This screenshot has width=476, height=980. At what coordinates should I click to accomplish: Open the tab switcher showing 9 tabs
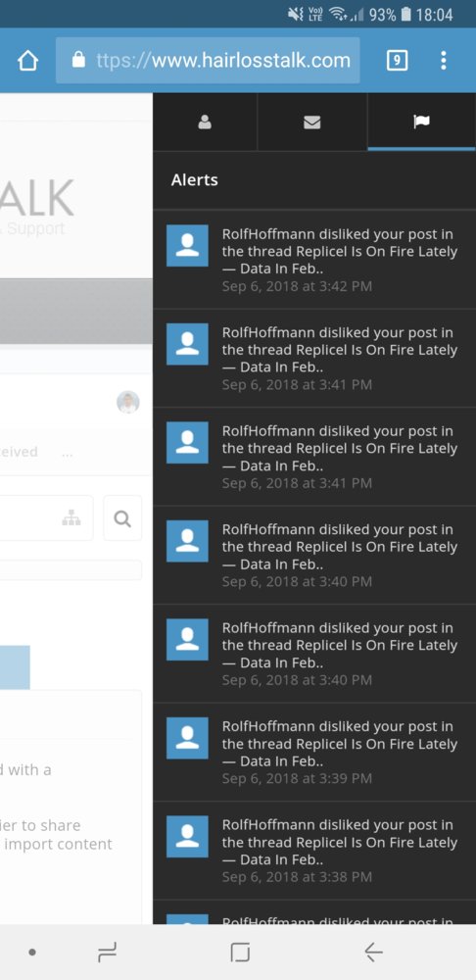[398, 60]
